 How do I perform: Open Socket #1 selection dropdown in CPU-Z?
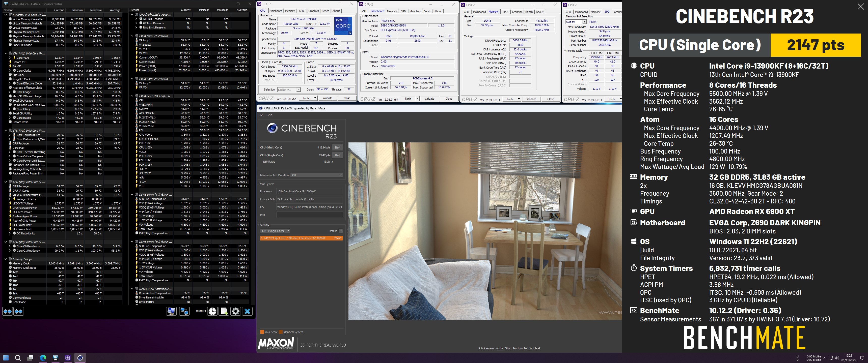pos(289,89)
